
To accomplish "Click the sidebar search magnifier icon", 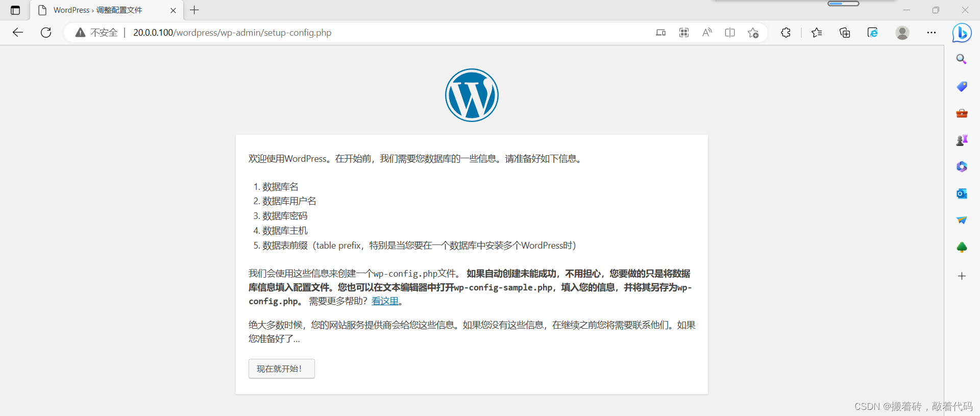I will 962,59.
